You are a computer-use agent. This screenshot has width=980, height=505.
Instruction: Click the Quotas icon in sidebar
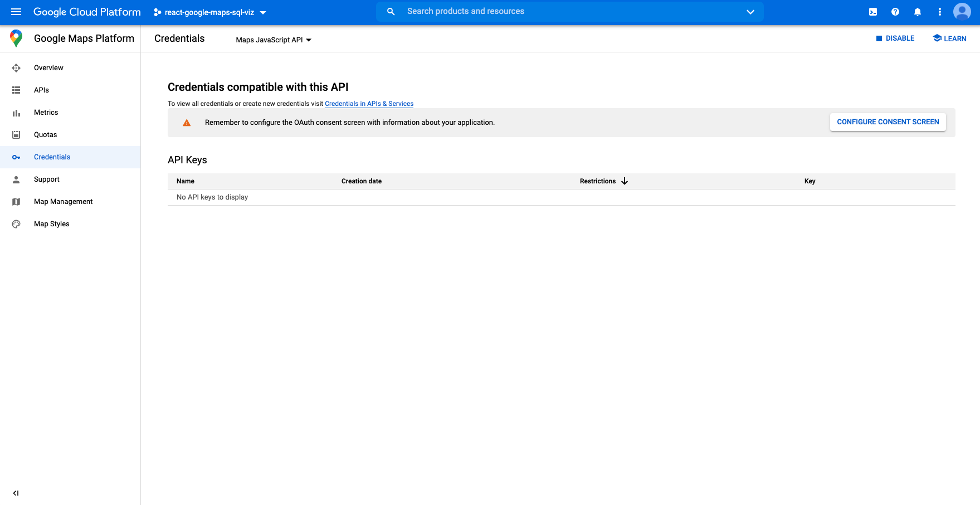16,135
